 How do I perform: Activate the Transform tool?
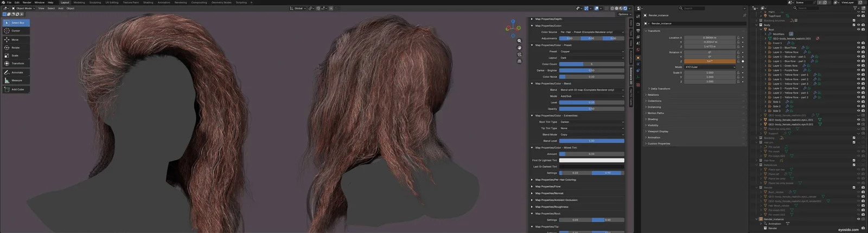pyautogui.click(x=16, y=63)
